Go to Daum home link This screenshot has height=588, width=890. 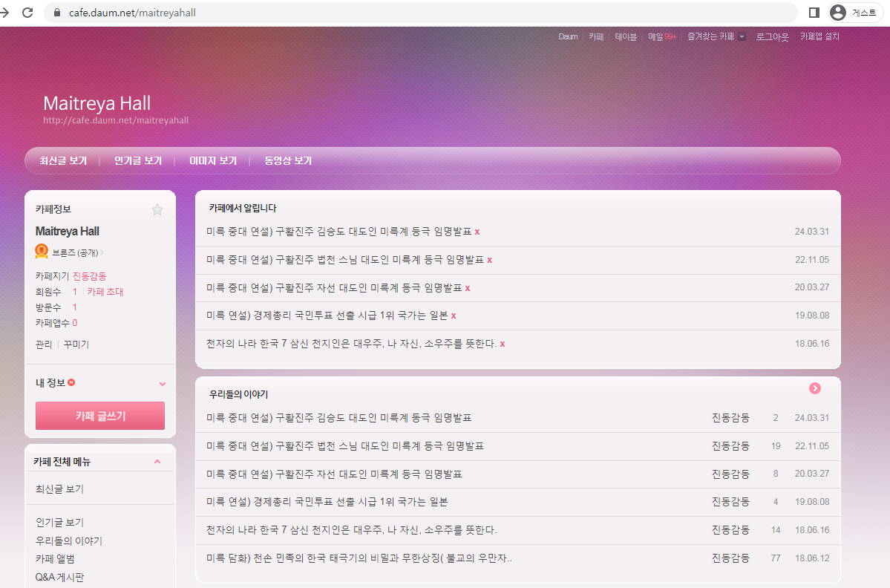[568, 37]
